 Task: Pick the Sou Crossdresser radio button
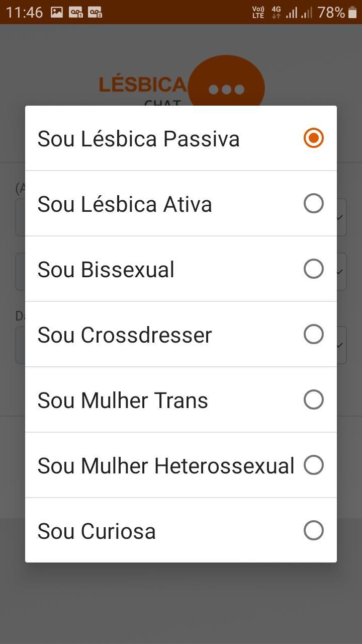point(313,334)
